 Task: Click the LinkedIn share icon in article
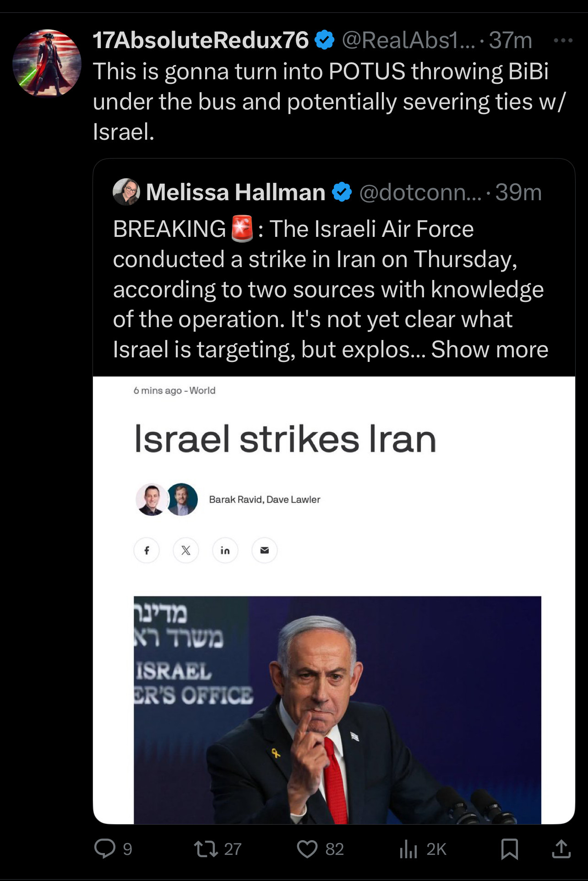(225, 550)
